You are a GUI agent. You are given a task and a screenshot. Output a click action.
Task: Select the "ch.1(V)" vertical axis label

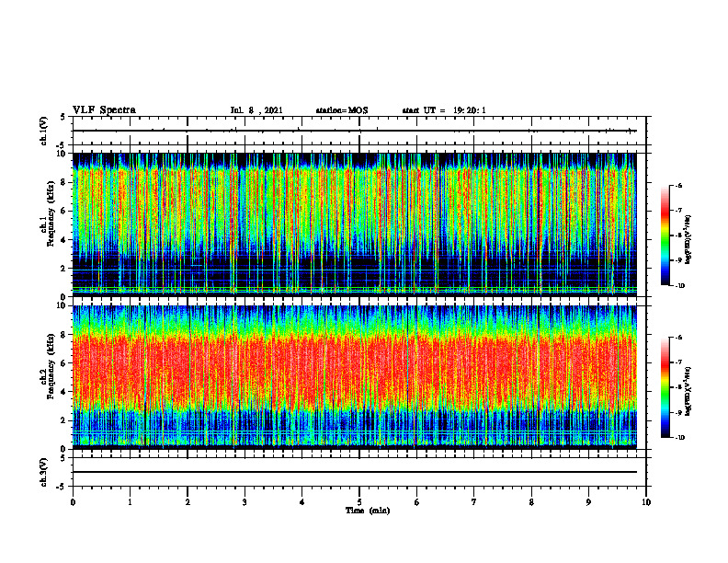44,131
